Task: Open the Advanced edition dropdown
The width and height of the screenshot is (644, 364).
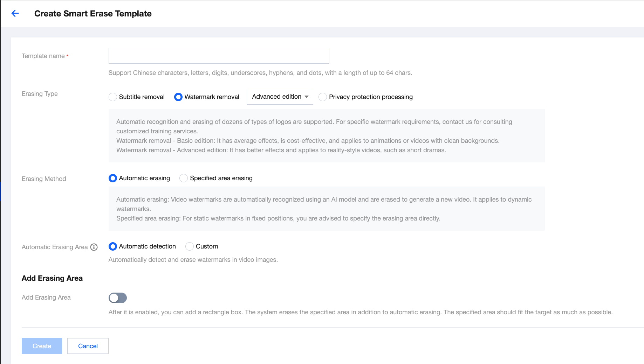Action: point(280,97)
